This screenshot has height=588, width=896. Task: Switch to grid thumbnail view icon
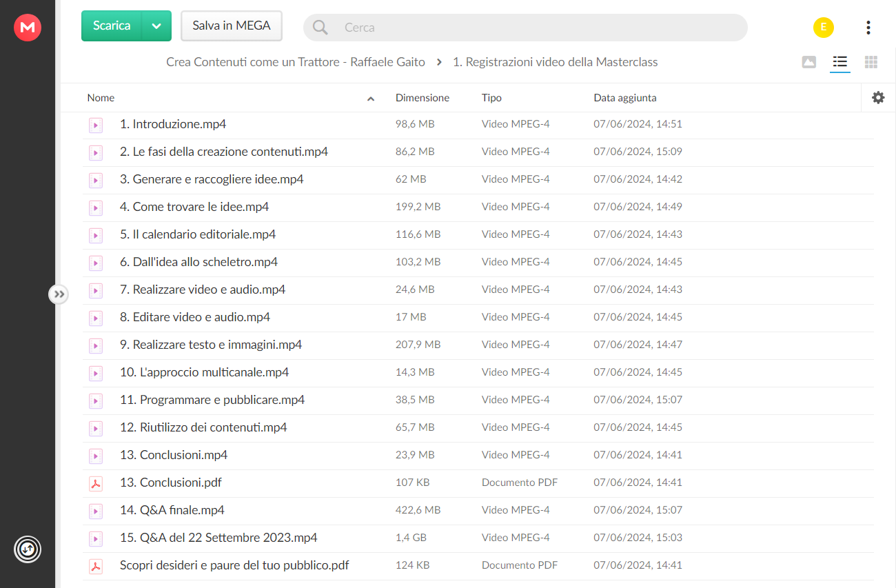coord(871,62)
